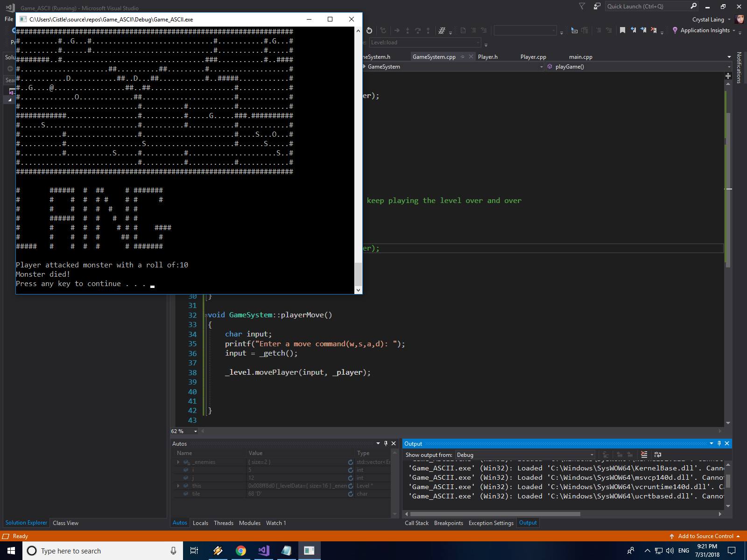Open Application Insights from the toolbar
The width and height of the screenshot is (747, 560).
(x=703, y=30)
